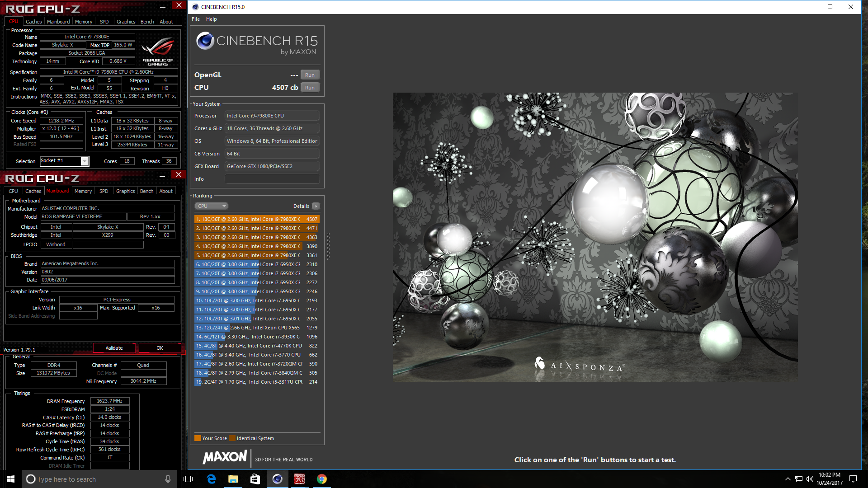Click Processor field Intel Core i9-7980XE

tap(272, 116)
